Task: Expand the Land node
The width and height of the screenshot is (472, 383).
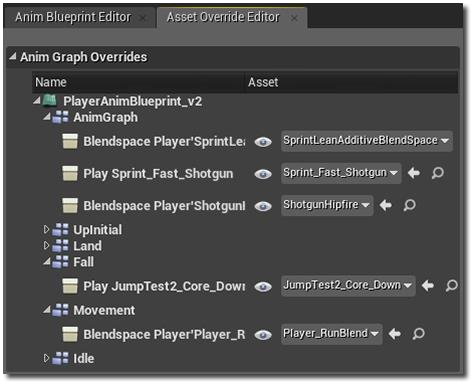Action: [46, 245]
